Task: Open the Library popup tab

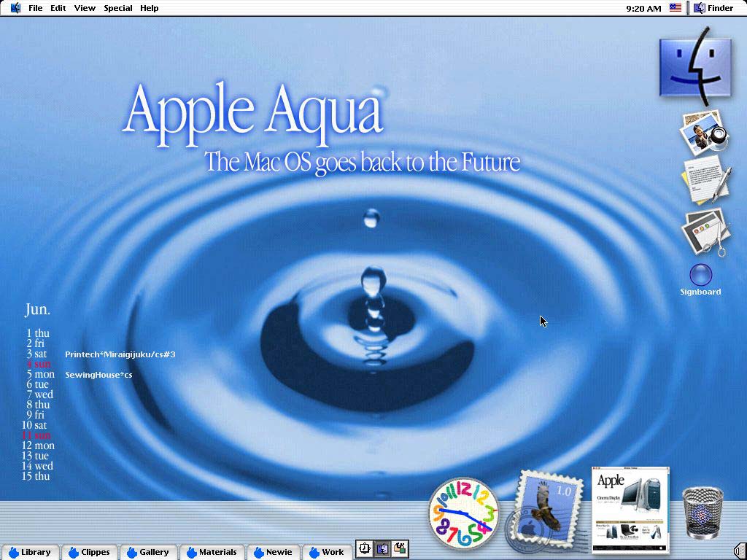Action: click(x=30, y=553)
